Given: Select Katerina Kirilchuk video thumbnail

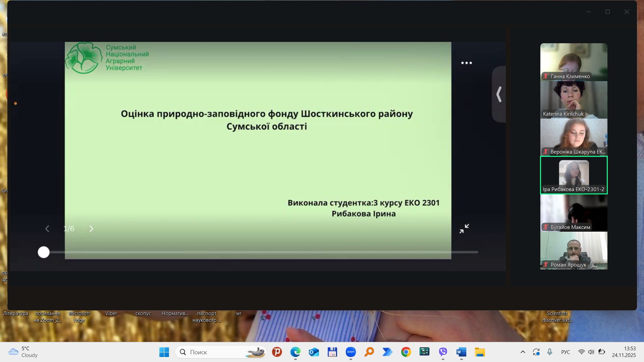Looking at the screenshot, I should 574,99.
